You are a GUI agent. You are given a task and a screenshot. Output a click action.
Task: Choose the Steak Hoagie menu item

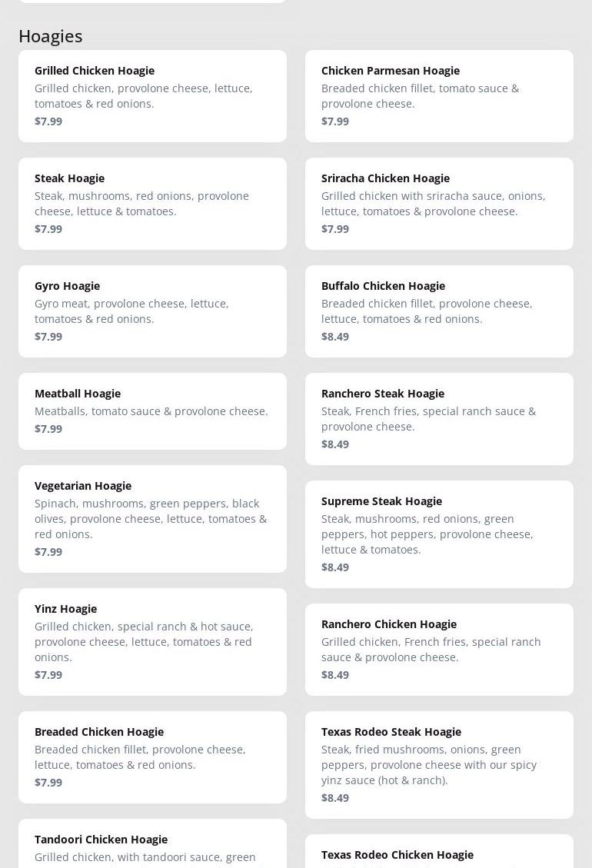click(x=152, y=203)
